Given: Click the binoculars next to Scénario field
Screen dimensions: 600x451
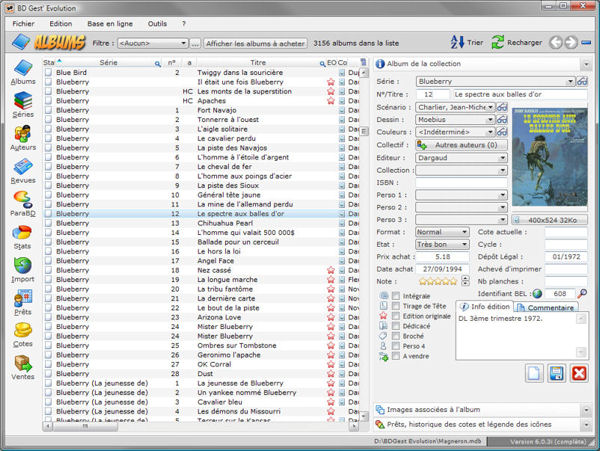Looking at the screenshot, I should tap(502, 107).
